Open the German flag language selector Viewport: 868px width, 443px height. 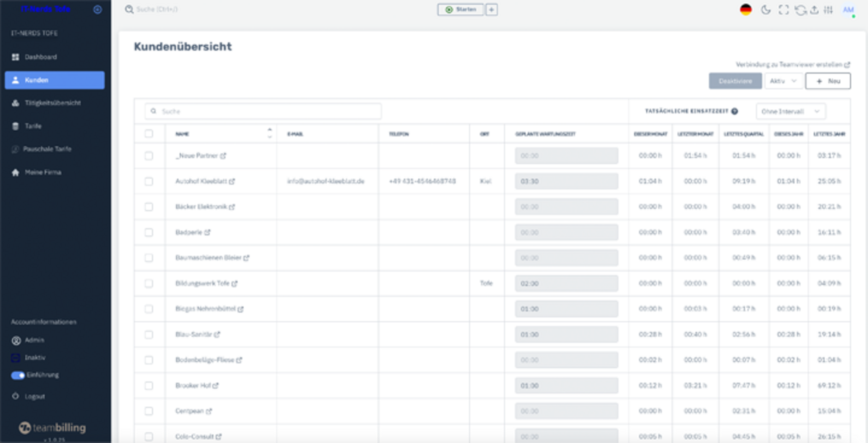(x=745, y=10)
